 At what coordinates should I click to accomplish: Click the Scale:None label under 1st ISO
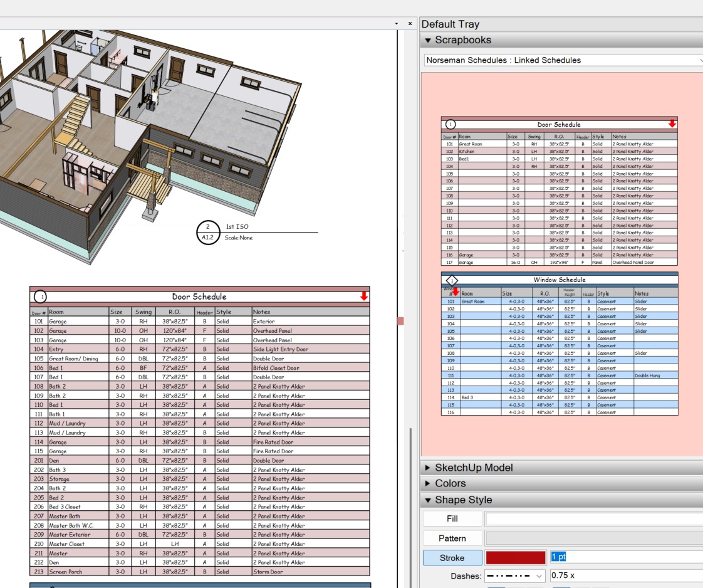pos(239,238)
